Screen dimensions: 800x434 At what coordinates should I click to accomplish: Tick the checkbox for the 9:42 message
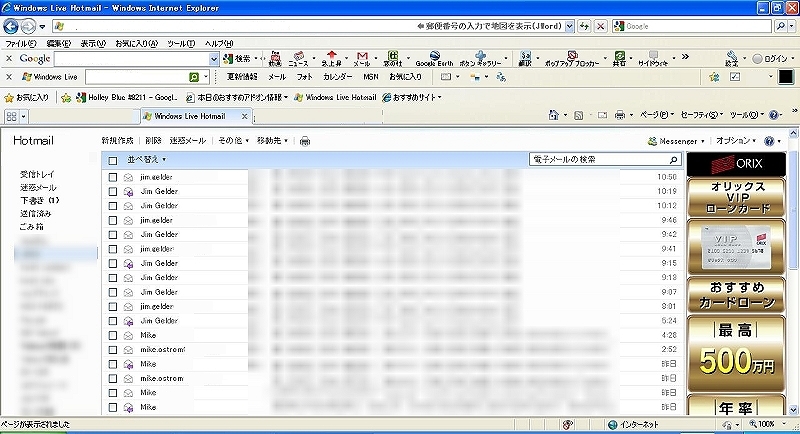point(113,235)
